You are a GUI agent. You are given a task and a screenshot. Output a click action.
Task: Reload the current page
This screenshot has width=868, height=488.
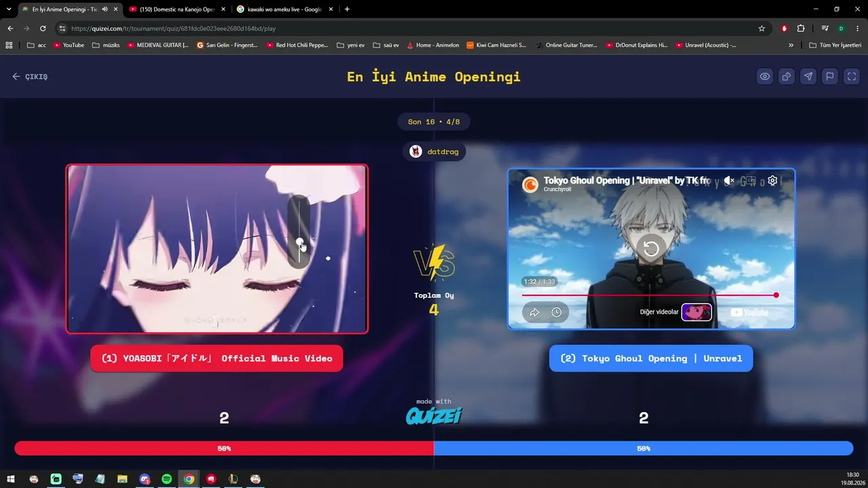pos(43,28)
